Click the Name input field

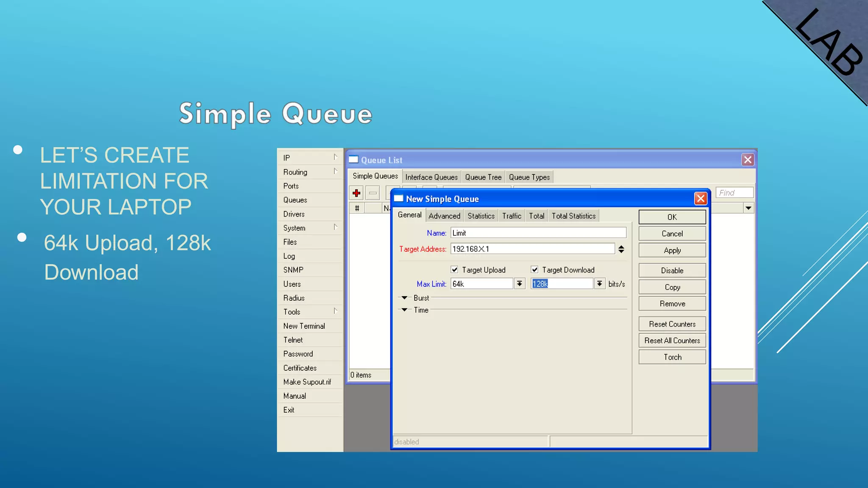[x=538, y=233]
